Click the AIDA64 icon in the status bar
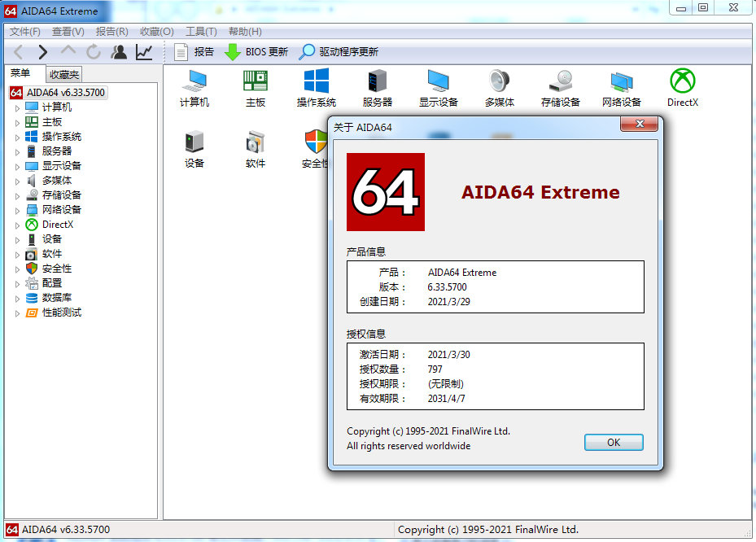 click(12, 530)
